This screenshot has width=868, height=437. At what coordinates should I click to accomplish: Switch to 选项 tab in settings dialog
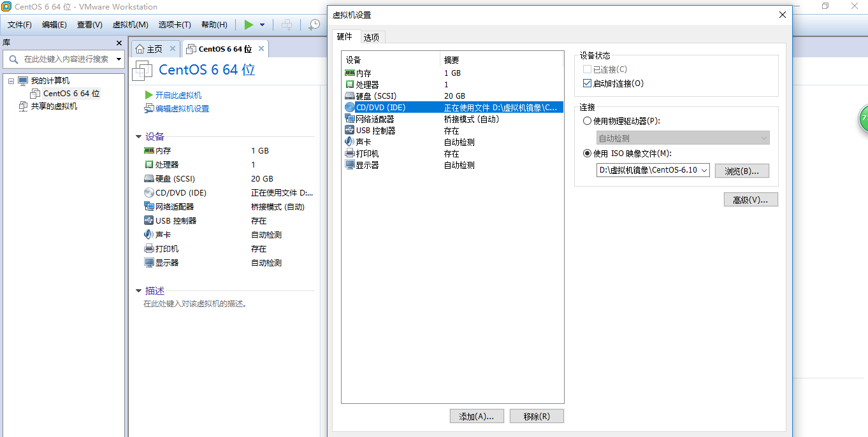pyautogui.click(x=372, y=38)
